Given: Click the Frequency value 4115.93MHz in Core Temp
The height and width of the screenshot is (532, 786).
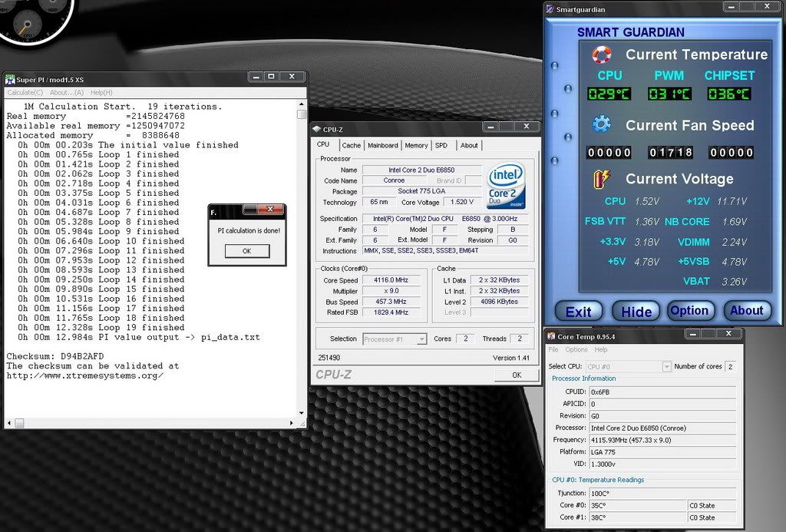Looking at the screenshot, I should point(662,440).
